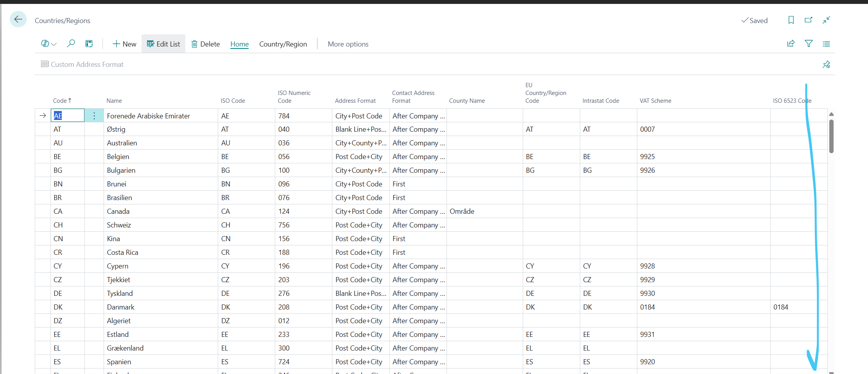Sort by the Code column header
The image size is (868, 374).
click(60, 101)
